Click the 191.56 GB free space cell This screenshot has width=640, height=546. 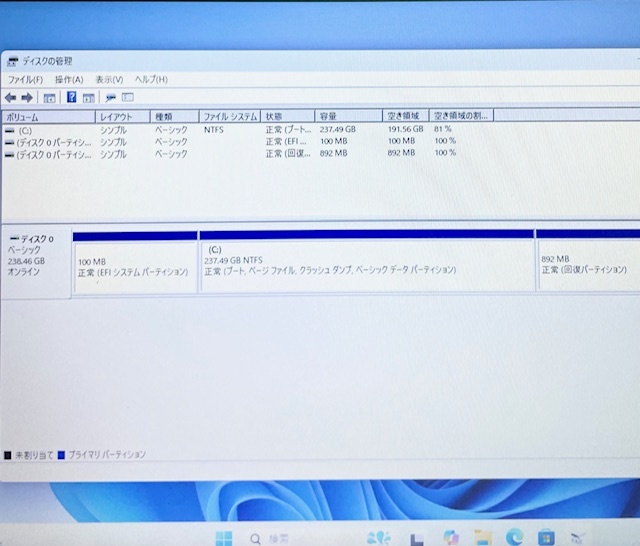click(406, 129)
